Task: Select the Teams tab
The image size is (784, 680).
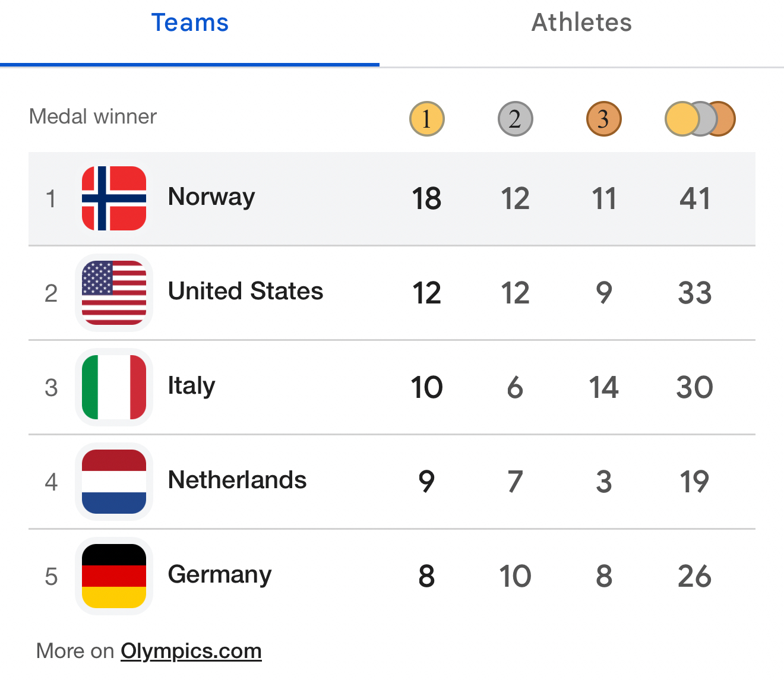Action: pos(190,23)
